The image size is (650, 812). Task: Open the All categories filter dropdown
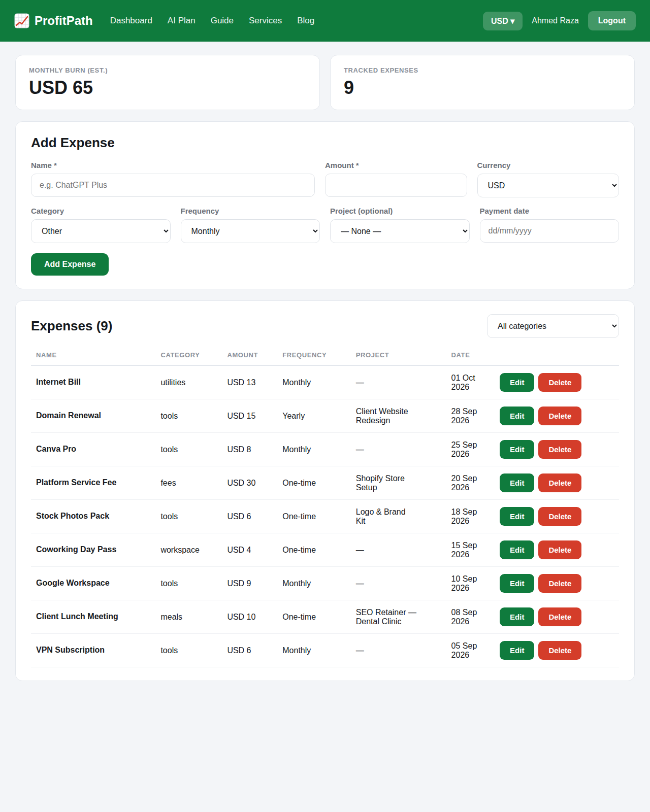tap(553, 326)
